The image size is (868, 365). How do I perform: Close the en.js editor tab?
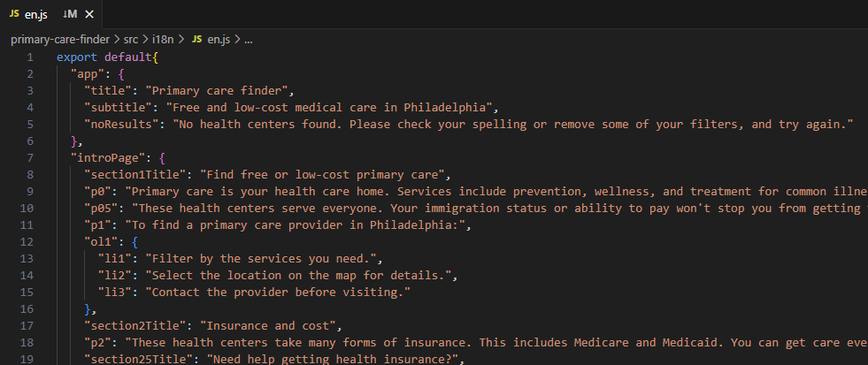(89, 14)
